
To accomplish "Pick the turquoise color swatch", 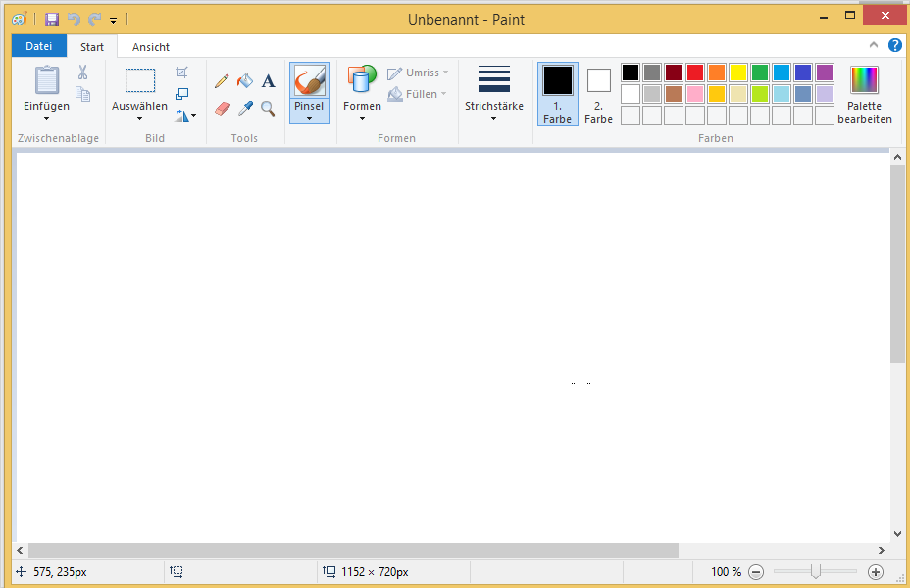I will 782,73.
